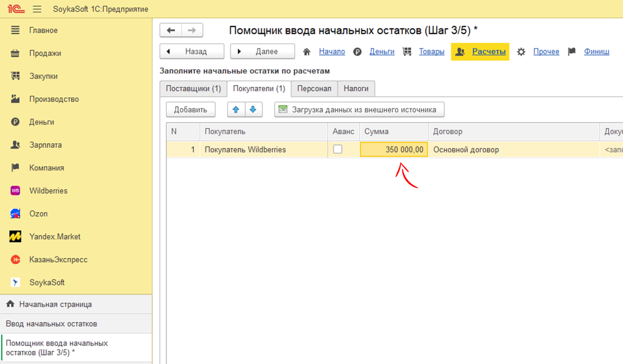623x364 pixels.
Task: Open the Yandex.Market sidebar section
Action: click(x=55, y=237)
